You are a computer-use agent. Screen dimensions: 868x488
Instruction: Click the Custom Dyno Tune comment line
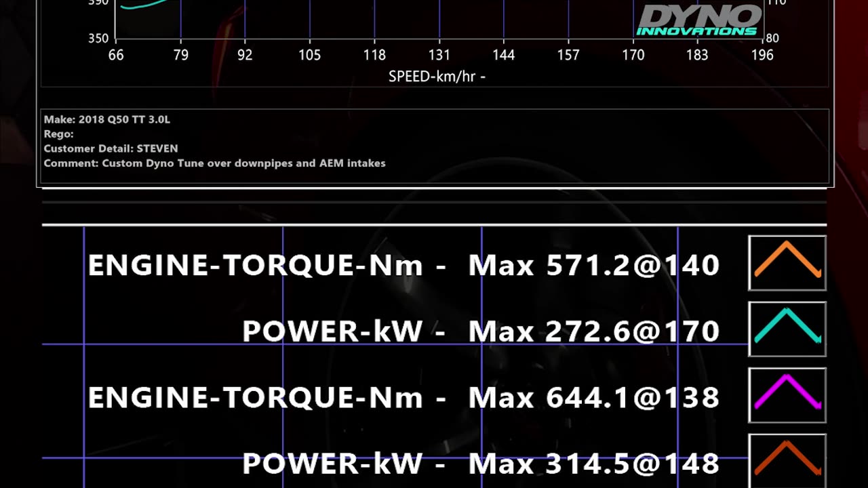click(215, 163)
